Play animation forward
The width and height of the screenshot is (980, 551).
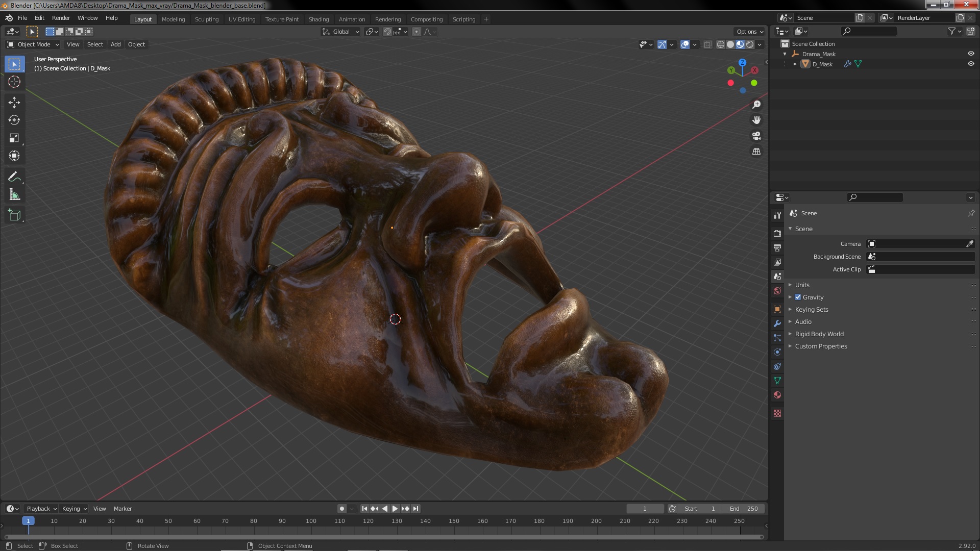(395, 509)
